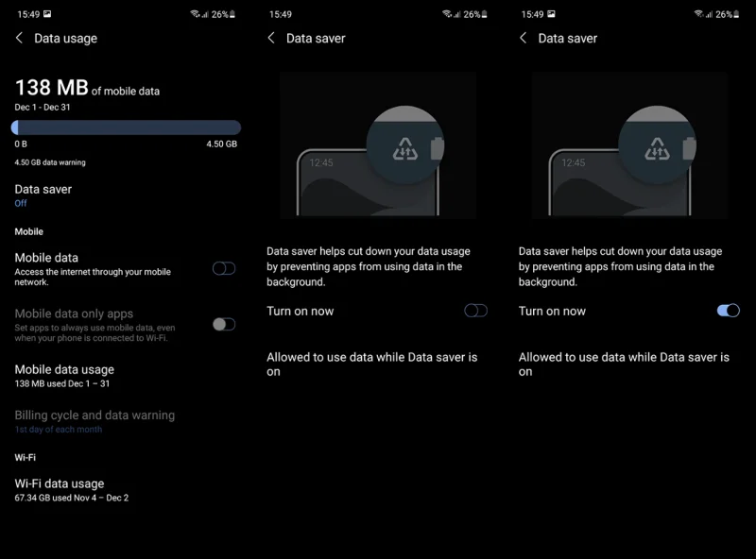Tap Wi-Fi icon on right Data saver status bar
This screenshot has height=559, width=756.
click(698, 14)
